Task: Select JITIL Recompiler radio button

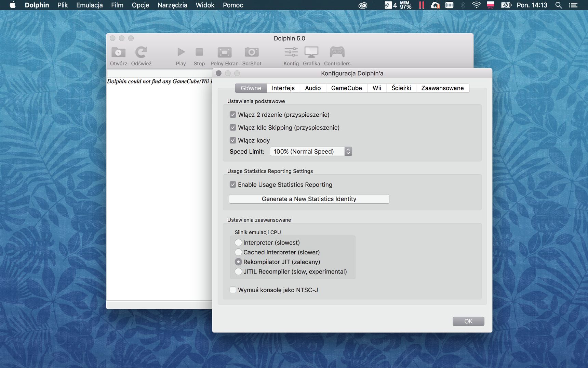Action: pos(238,271)
